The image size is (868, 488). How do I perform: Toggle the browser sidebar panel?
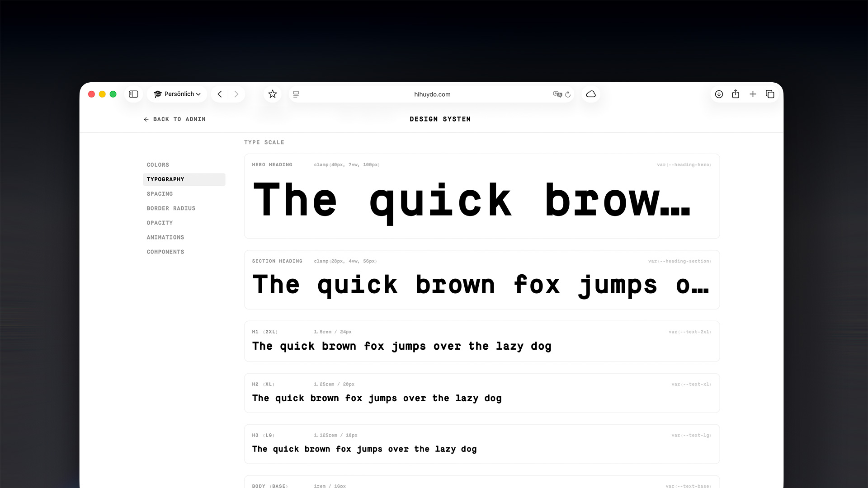click(133, 94)
